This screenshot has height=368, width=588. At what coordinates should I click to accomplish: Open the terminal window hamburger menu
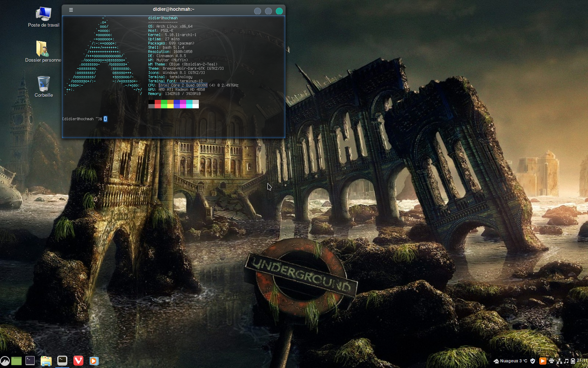tap(71, 10)
